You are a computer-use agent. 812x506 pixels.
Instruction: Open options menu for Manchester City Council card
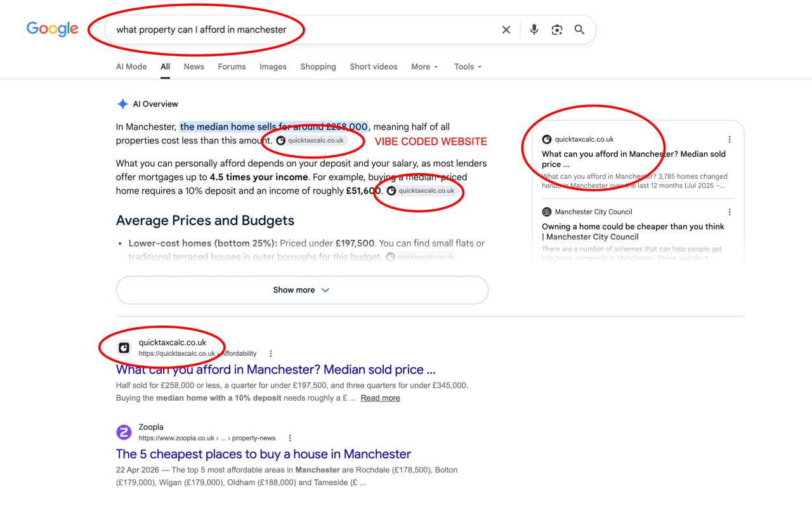click(730, 212)
